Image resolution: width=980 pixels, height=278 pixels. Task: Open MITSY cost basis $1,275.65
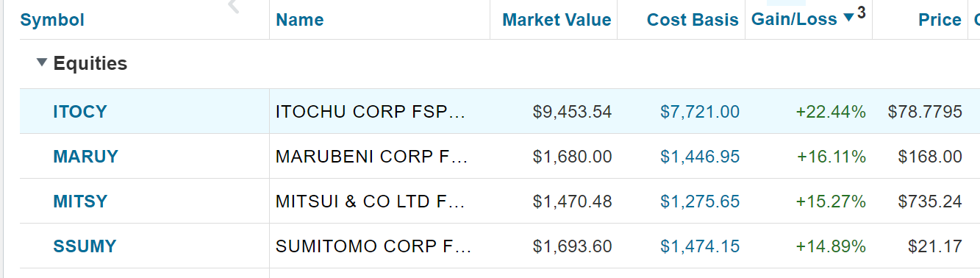click(x=700, y=202)
